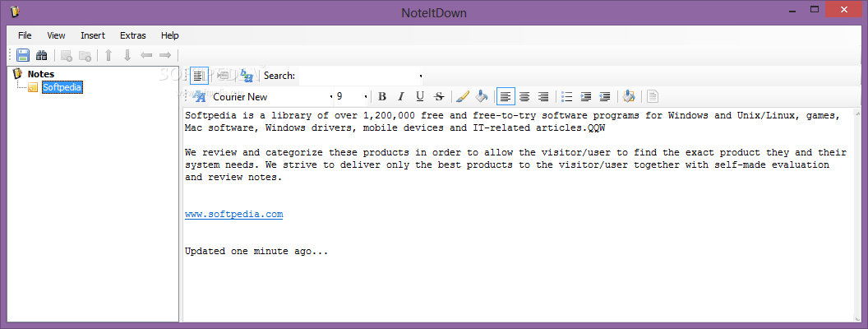868x329 pixels.
Task: Click the binoculars Find icon
Action: 42,55
